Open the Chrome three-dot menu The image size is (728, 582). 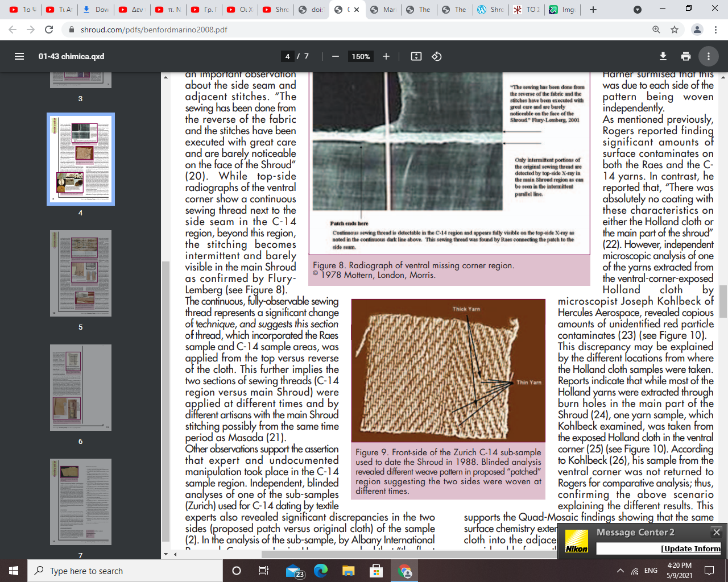(x=716, y=30)
